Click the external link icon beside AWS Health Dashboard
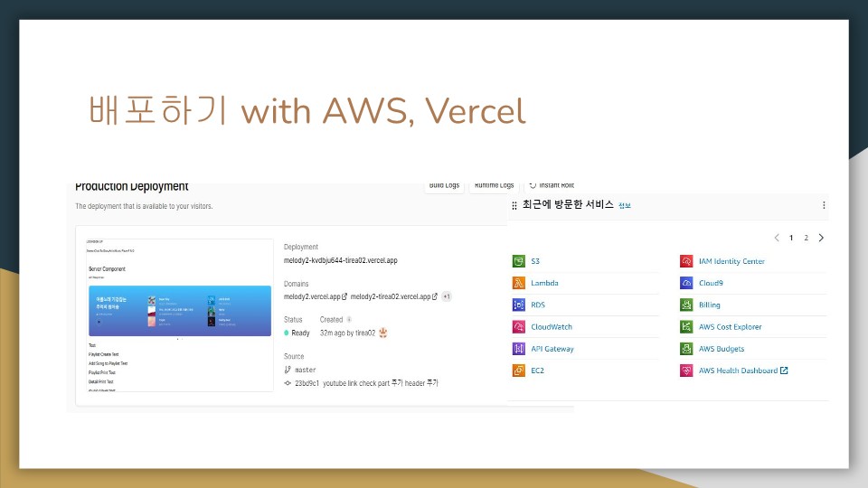The width and height of the screenshot is (868, 488). 784,371
